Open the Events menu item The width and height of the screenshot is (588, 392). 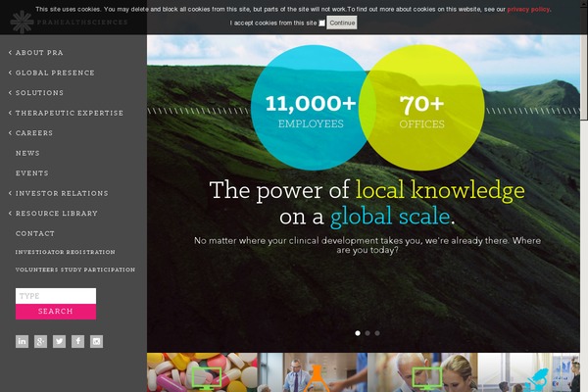pos(32,172)
